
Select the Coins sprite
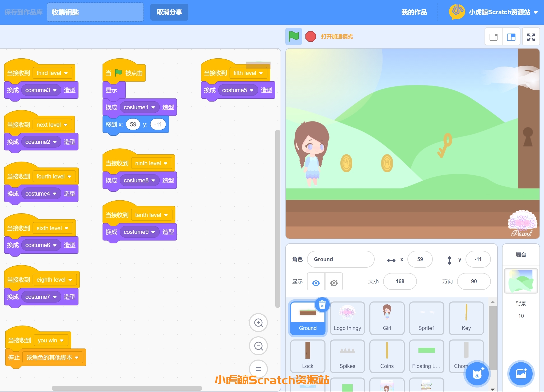pyautogui.click(x=387, y=356)
